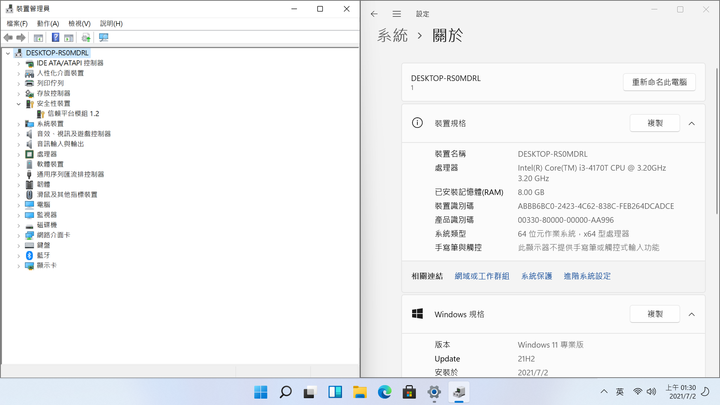Expand the 系統裝置 node
This screenshot has height=405, width=720.
(x=19, y=124)
